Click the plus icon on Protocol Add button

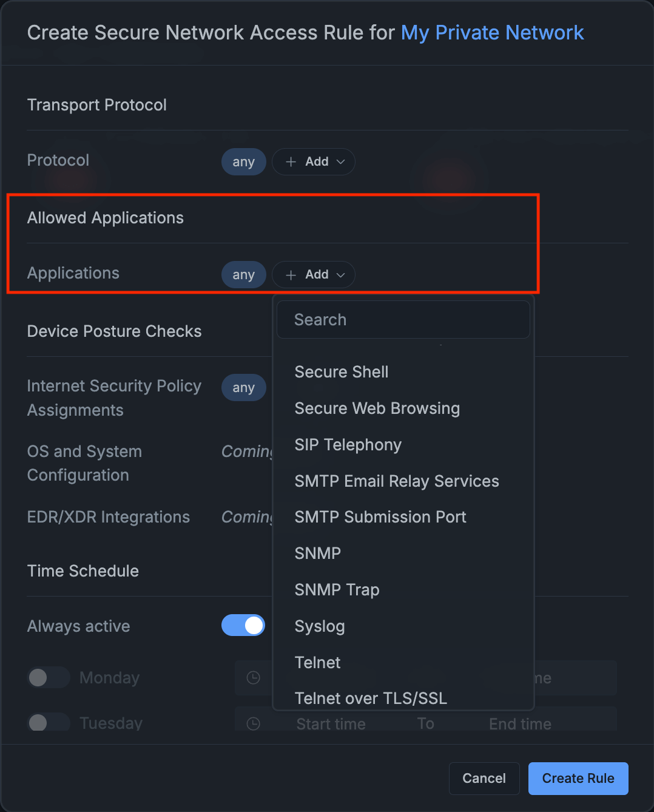(x=290, y=161)
